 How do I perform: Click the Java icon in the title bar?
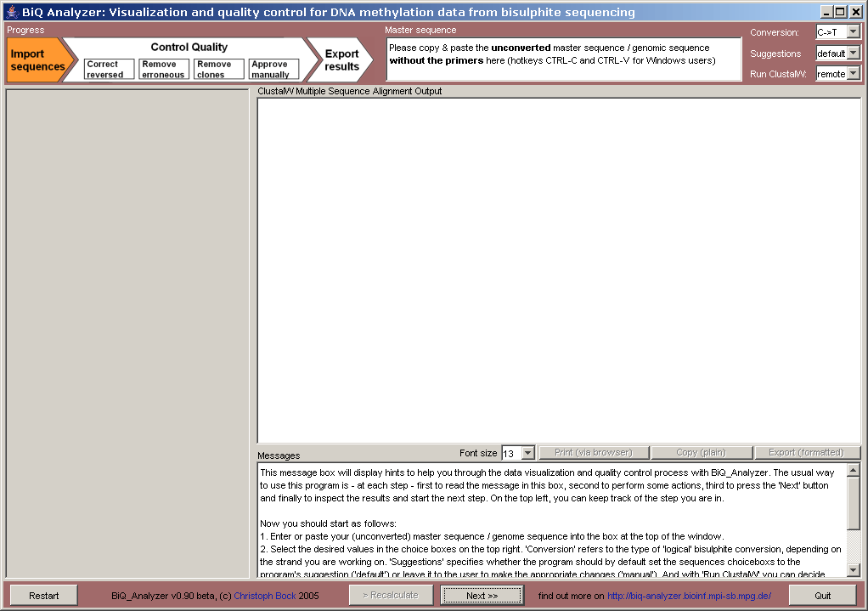tap(12, 12)
